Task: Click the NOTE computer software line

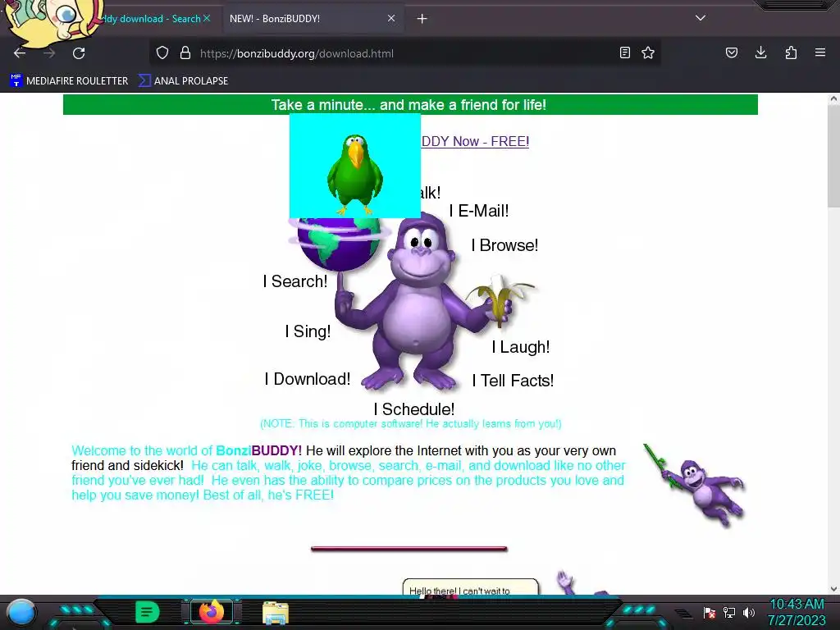Action: coord(411,424)
